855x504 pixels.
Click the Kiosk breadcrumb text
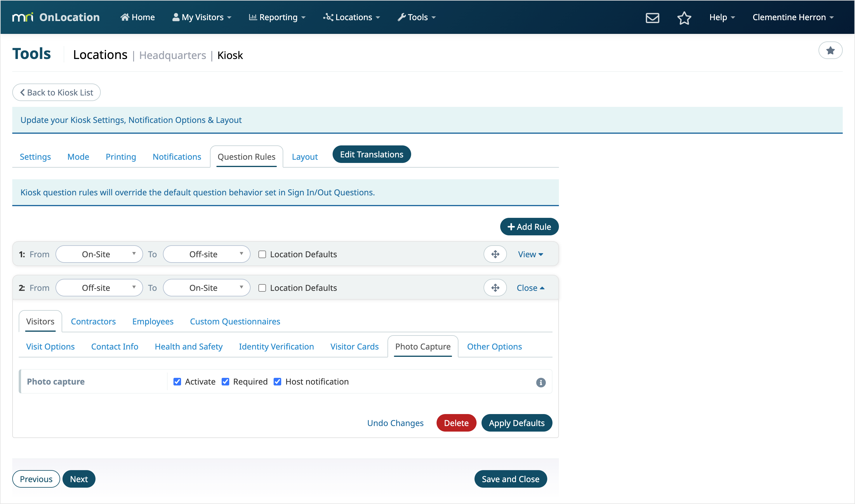[x=230, y=55]
